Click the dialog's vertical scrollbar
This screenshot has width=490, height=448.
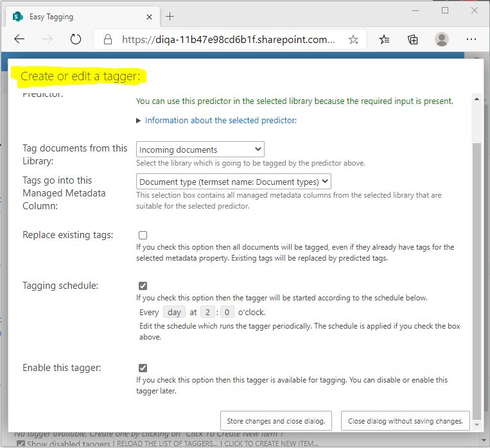pyautogui.click(x=476, y=257)
